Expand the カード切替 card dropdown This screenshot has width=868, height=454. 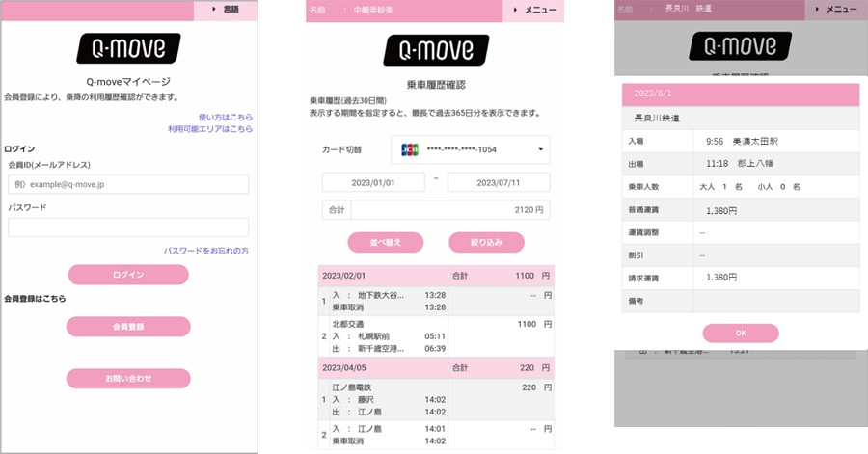[470, 149]
